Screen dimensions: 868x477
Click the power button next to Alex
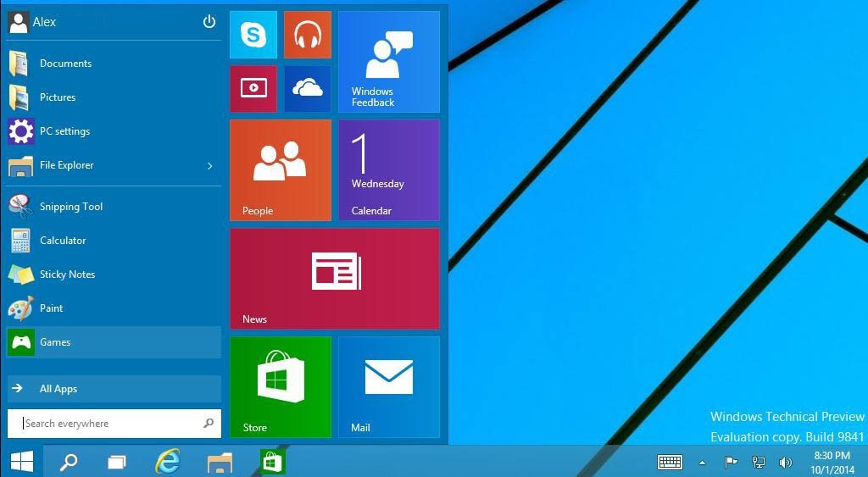click(x=209, y=21)
